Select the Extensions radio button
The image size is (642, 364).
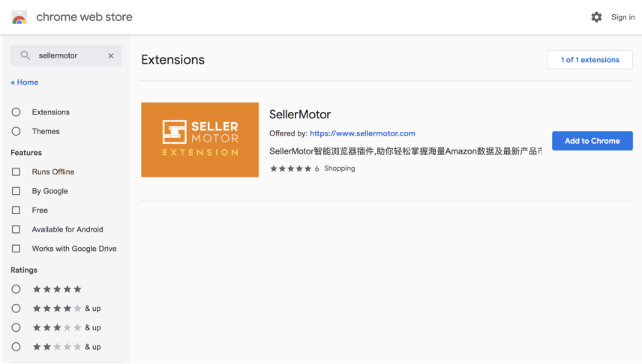click(x=16, y=112)
